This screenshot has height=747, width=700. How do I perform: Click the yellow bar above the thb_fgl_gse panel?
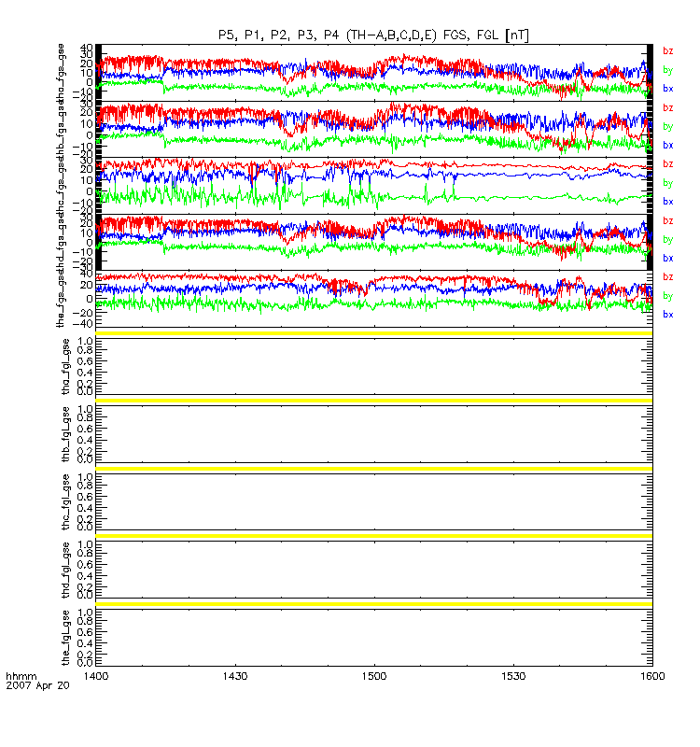(374, 401)
